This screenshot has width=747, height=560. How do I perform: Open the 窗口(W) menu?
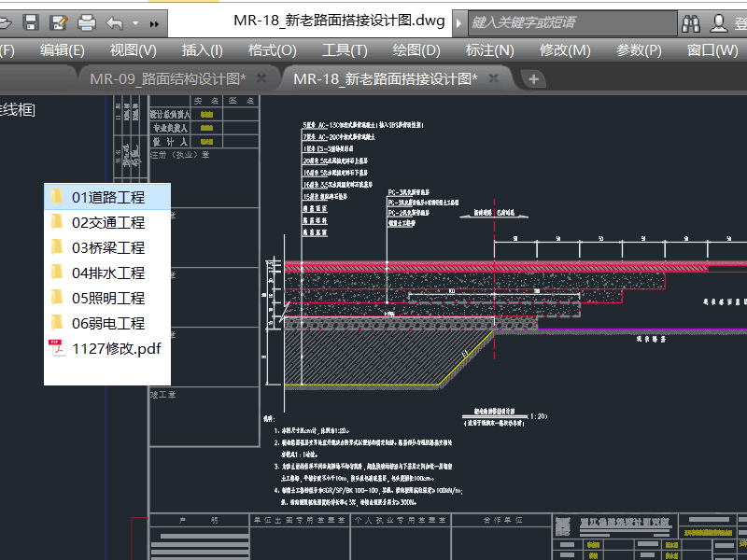pyautogui.click(x=712, y=50)
